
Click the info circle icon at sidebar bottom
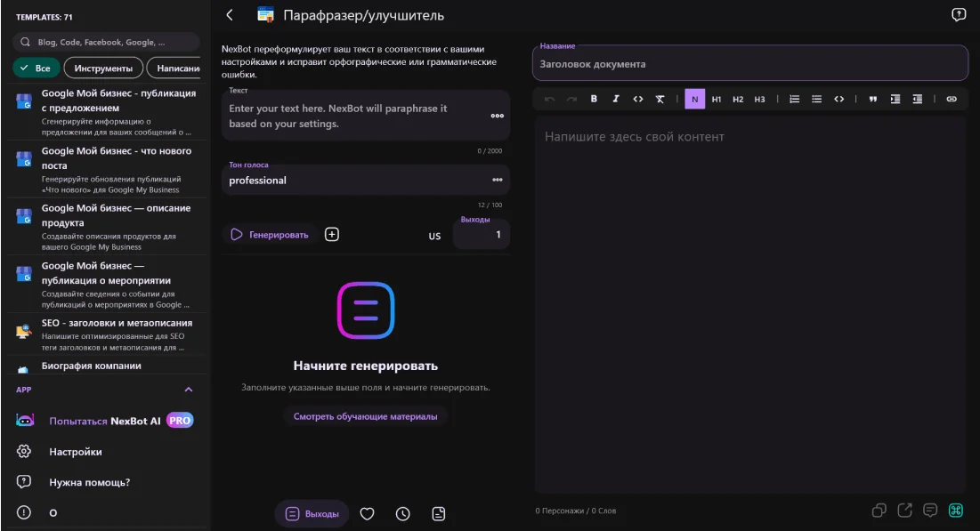point(24,512)
